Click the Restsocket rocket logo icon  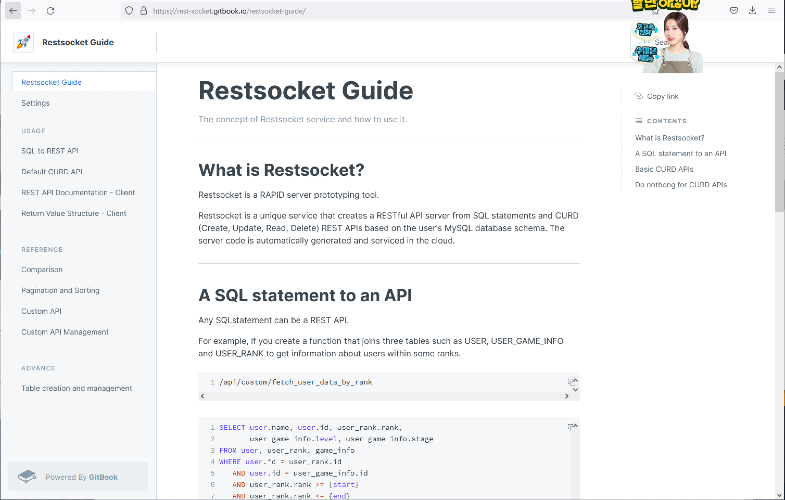(x=23, y=42)
